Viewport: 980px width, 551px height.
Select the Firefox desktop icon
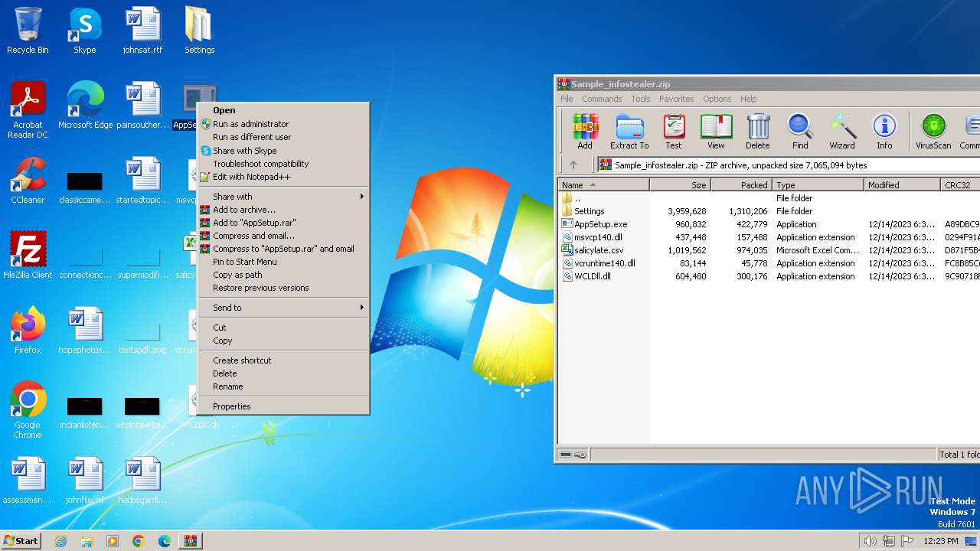coord(28,331)
